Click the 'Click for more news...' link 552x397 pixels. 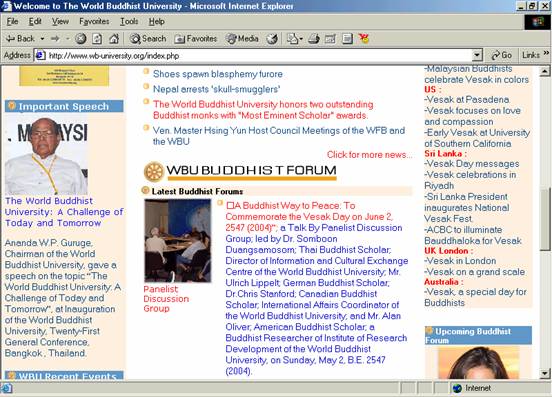point(369,155)
